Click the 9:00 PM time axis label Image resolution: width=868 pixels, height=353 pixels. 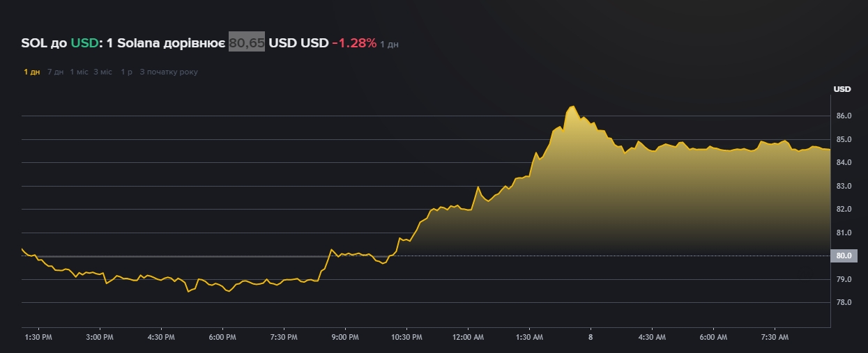[x=344, y=337]
